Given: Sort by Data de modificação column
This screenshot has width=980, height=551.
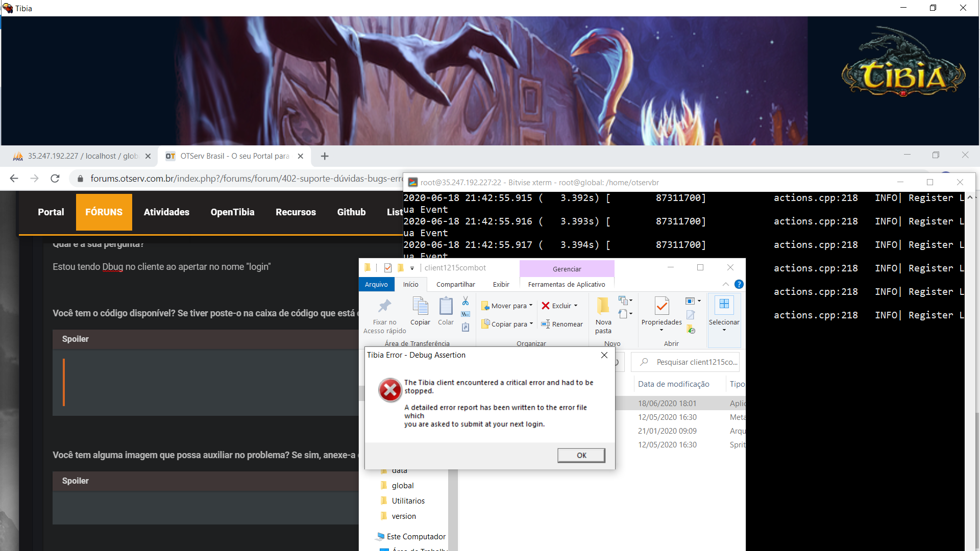Looking at the screenshot, I should tap(673, 384).
